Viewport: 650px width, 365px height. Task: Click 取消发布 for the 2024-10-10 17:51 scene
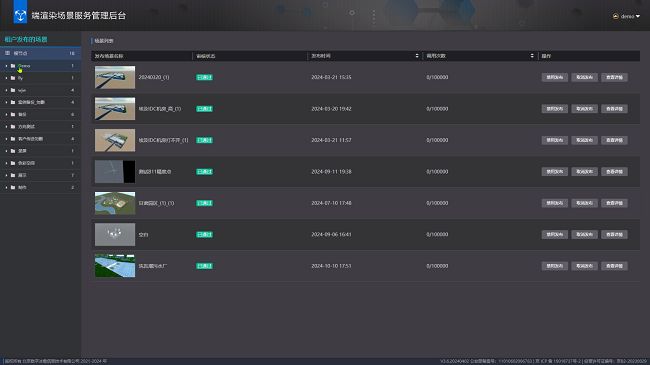click(585, 266)
